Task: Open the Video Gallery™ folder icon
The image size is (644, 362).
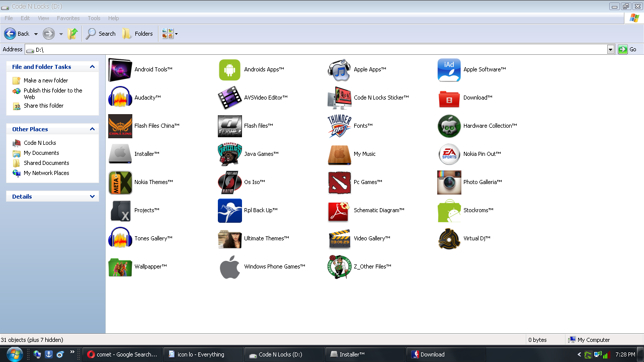Action: 340,238
